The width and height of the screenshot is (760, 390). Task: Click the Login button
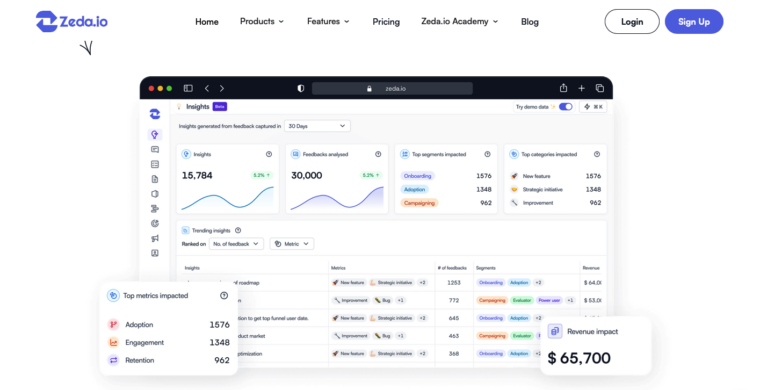coord(632,21)
